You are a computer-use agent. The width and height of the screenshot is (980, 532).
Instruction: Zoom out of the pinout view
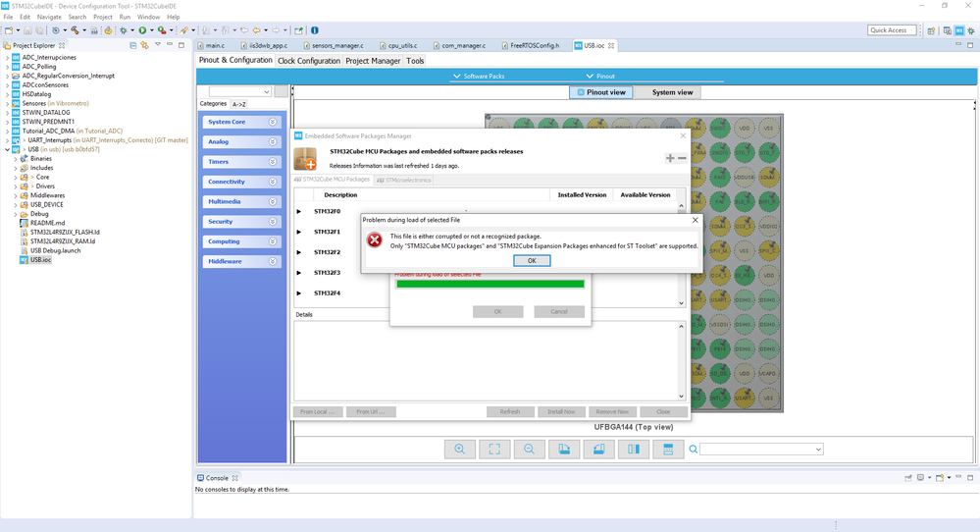[530, 449]
